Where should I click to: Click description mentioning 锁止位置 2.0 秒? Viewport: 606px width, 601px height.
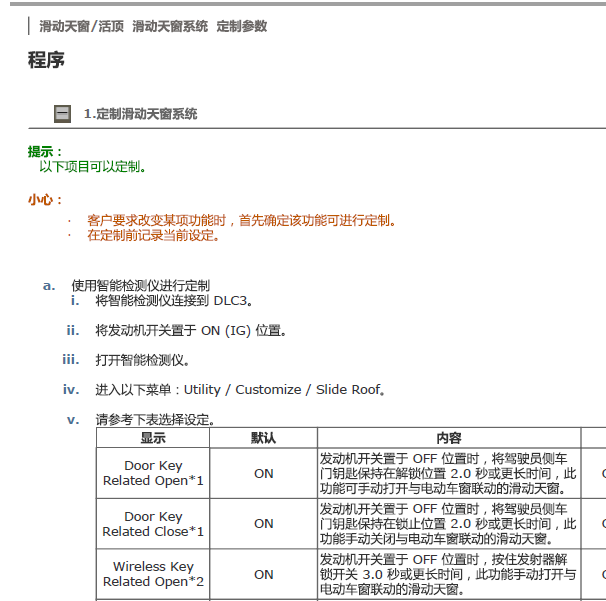coord(449,524)
